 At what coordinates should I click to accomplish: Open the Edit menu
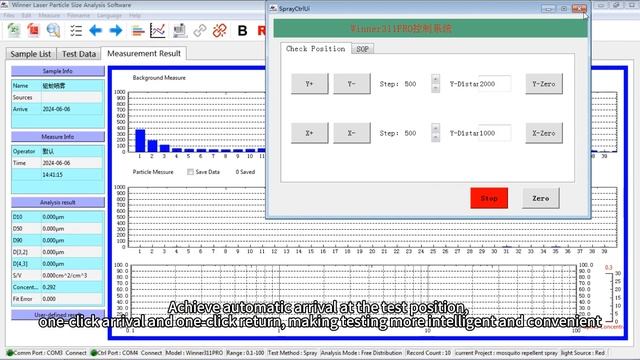pos(27,16)
